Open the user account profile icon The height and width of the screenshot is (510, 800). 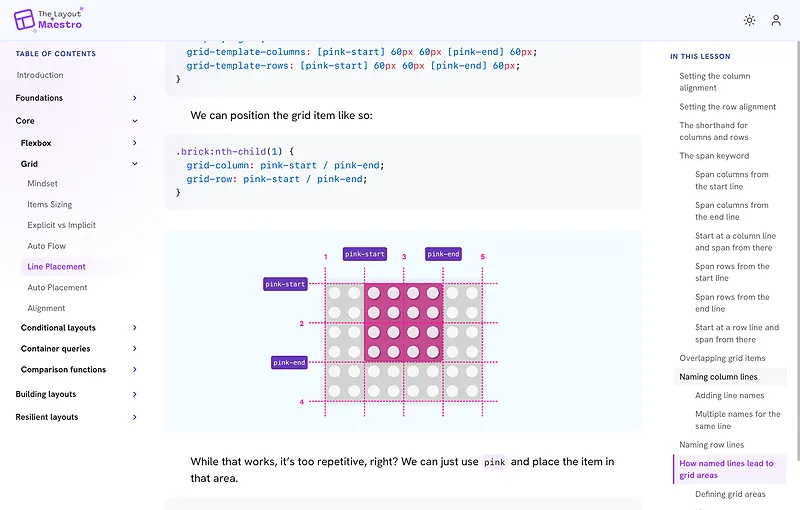[776, 20]
